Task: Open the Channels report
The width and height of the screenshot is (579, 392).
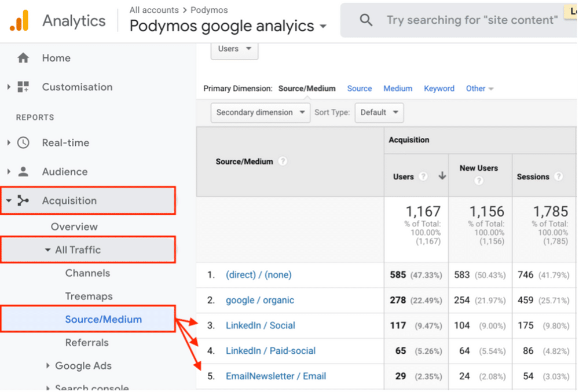Action: tap(87, 273)
